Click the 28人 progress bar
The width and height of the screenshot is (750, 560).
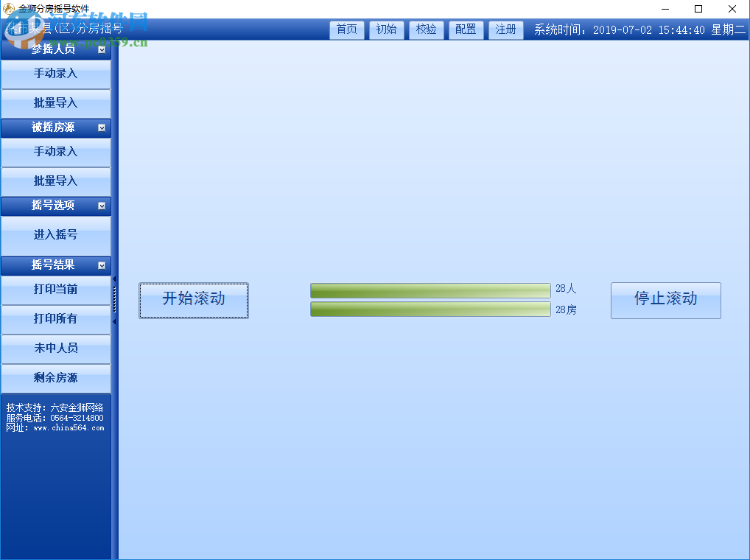click(430, 290)
